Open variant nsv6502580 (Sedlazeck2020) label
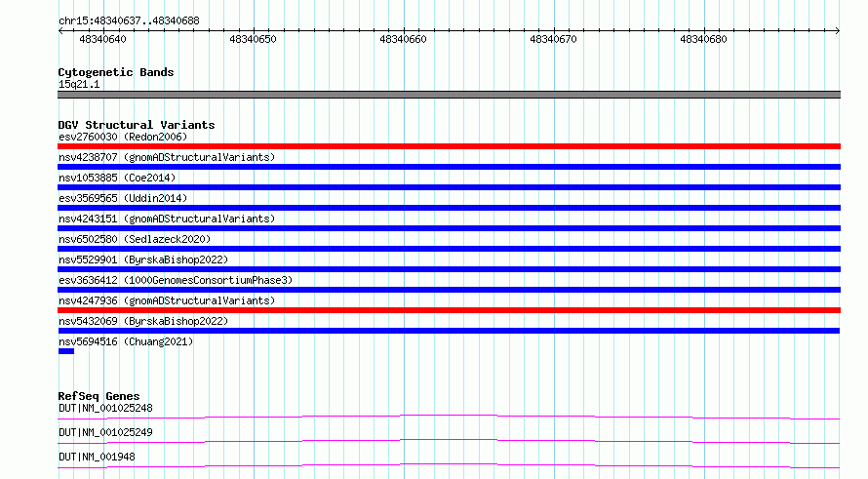868x479 pixels. pyautogui.click(x=135, y=239)
